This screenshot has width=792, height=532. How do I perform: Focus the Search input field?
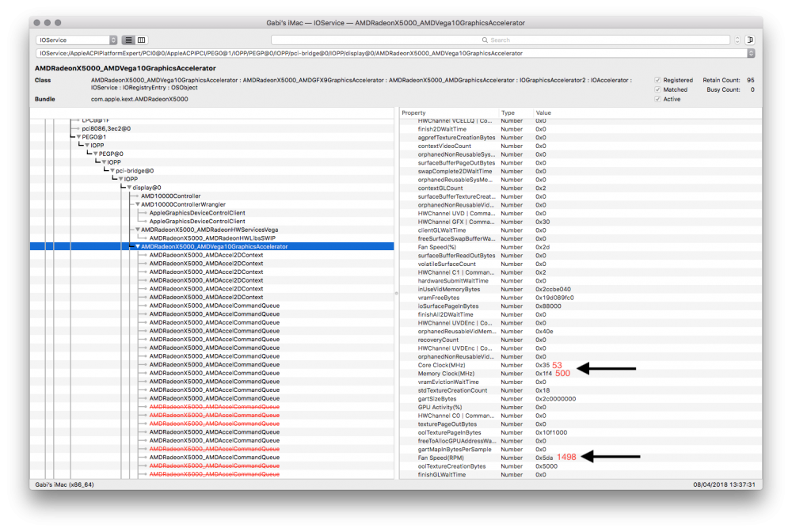pyautogui.click(x=500, y=40)
